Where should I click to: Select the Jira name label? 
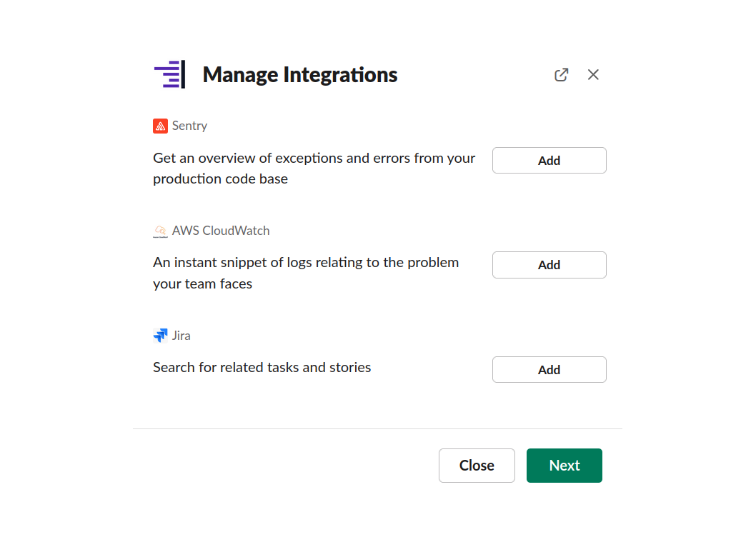pyautogui.click(x=181, y=336)
